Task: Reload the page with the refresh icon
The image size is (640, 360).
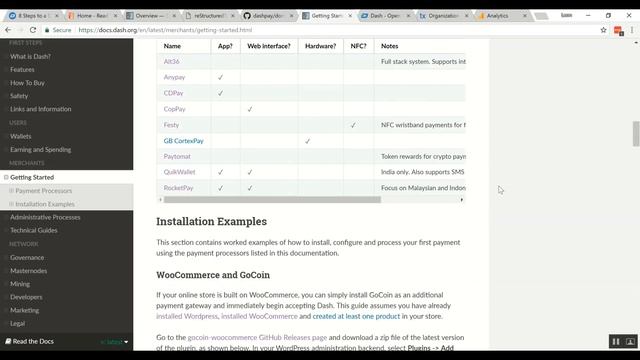Action: tap(33, 30)
